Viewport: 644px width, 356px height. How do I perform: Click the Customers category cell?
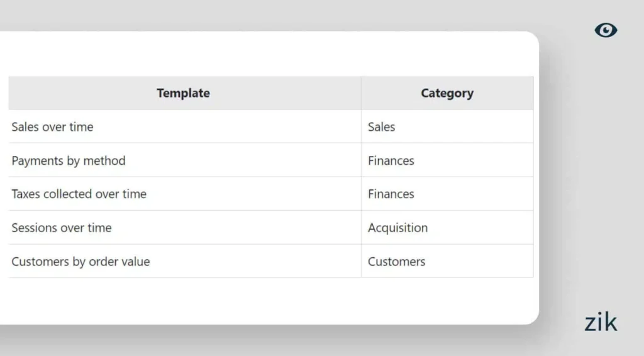397,262
